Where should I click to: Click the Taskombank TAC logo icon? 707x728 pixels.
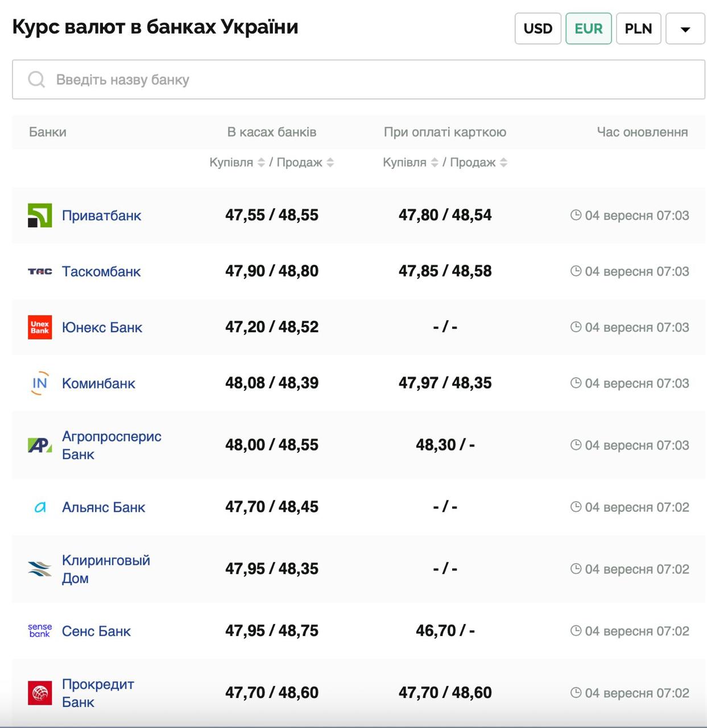[x=40, y=272]
